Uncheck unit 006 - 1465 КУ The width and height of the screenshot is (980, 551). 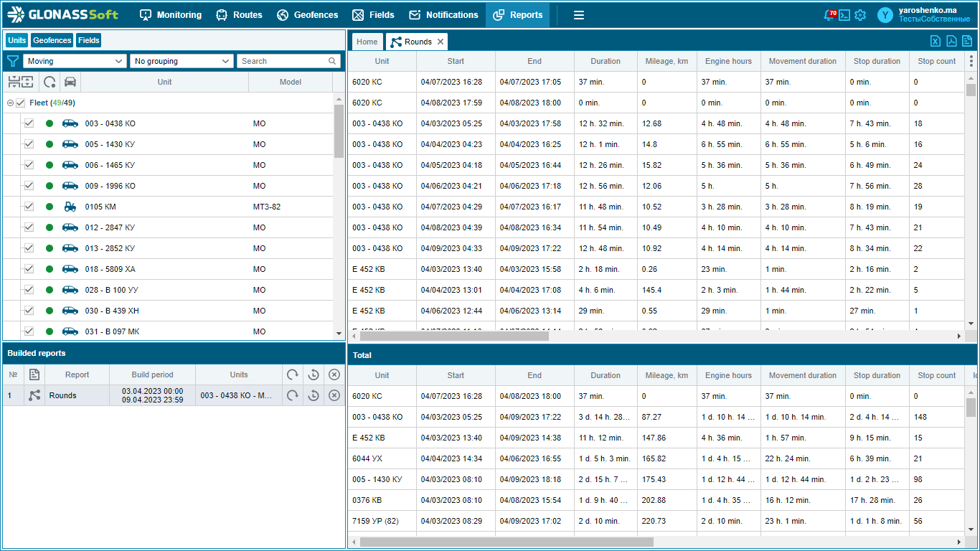[x=29, y=165]
